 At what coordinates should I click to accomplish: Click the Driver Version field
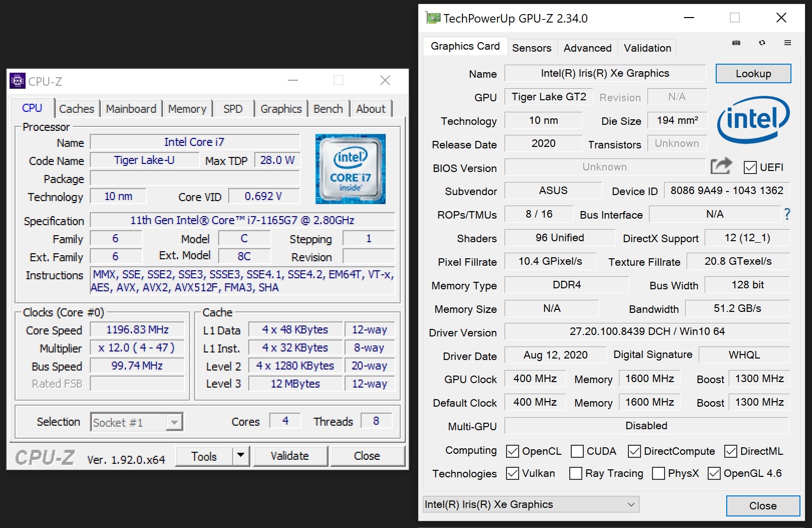pyautogui.click(x=647, y=331)
